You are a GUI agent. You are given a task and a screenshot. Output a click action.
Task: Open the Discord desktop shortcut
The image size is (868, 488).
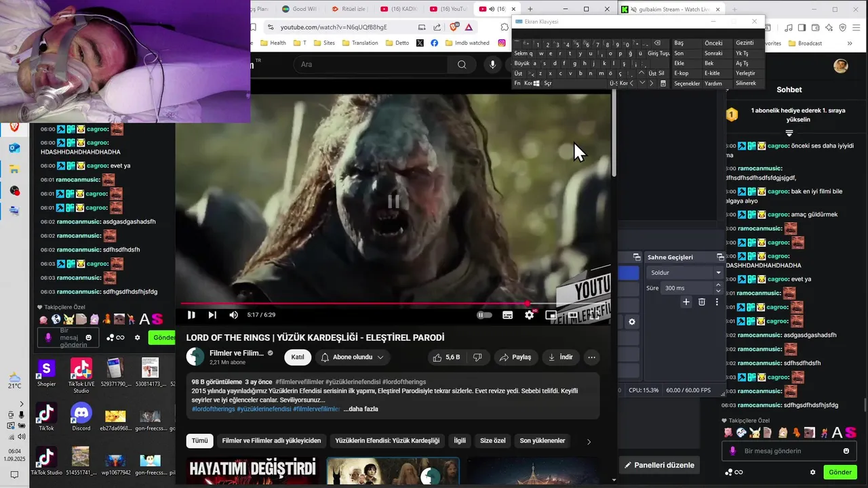[x=81, y=417]
